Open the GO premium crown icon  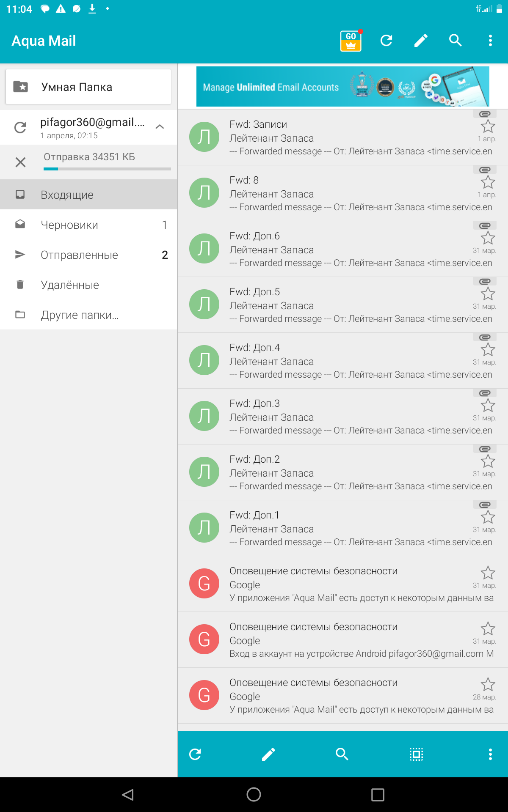[351, 41]
